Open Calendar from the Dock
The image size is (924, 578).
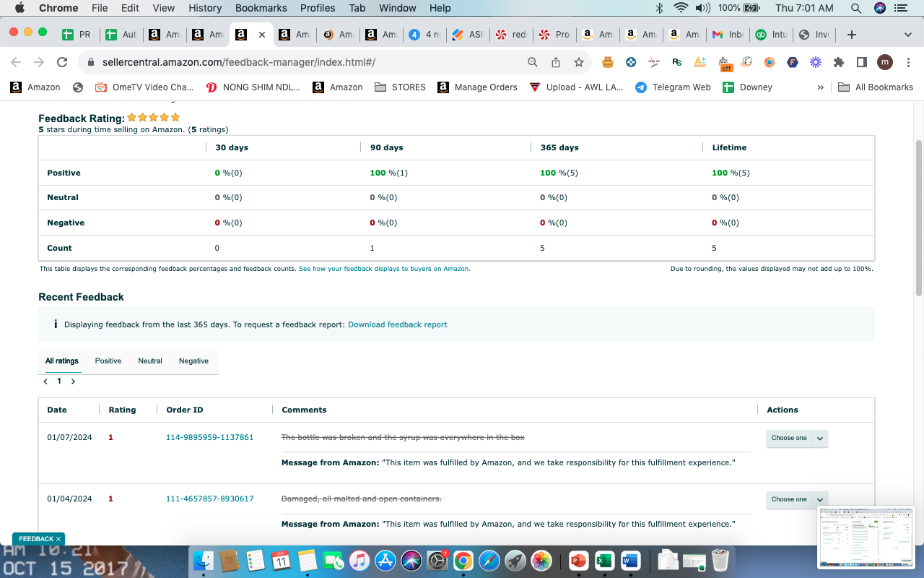click(282, 560)
